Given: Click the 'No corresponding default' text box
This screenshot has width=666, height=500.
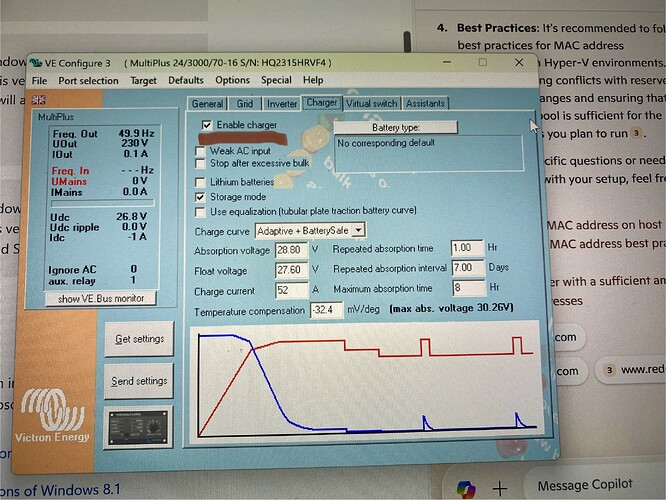Looking at the screenshot, I should point(429,153).
